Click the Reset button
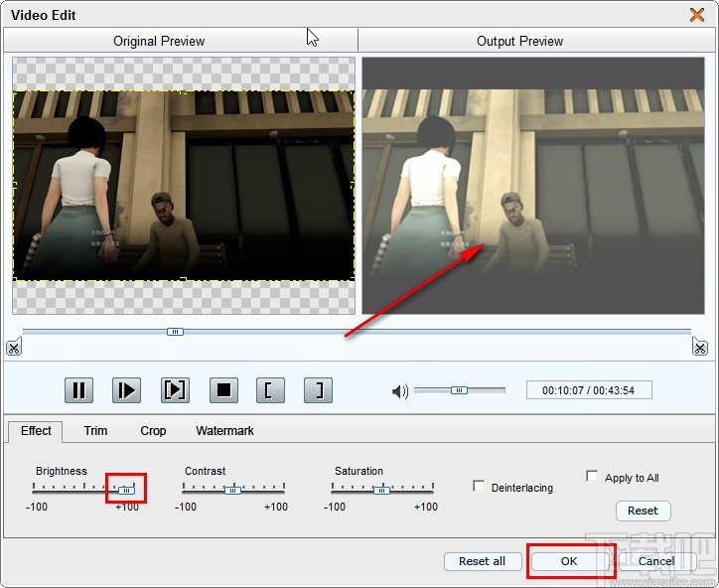The image size is (719, 588). point(643,511)
